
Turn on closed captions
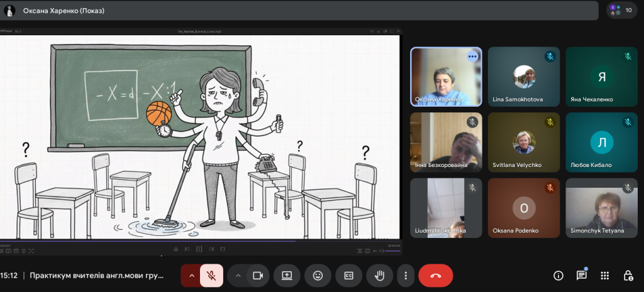click(348, 275)
